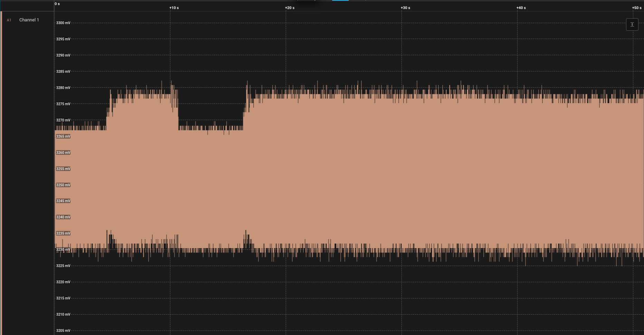Click the 3280 mV axis label
Image resolution: width=644 pixels, height=335 pixels.
(63, 88)
